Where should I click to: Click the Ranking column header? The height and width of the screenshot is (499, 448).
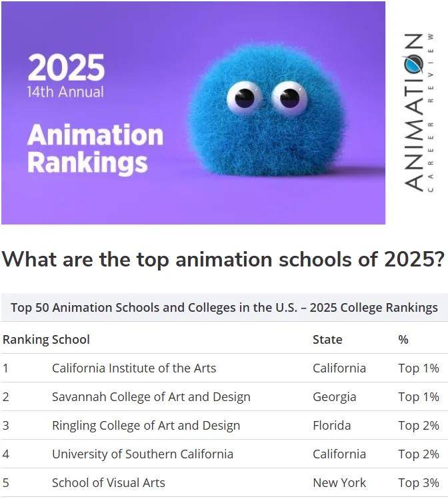coord(25,339)
